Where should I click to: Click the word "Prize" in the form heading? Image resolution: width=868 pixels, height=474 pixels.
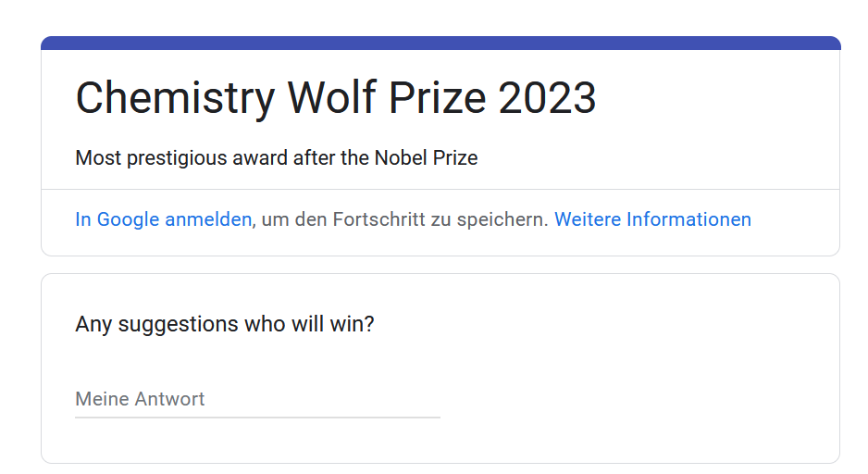coord(438,98)
